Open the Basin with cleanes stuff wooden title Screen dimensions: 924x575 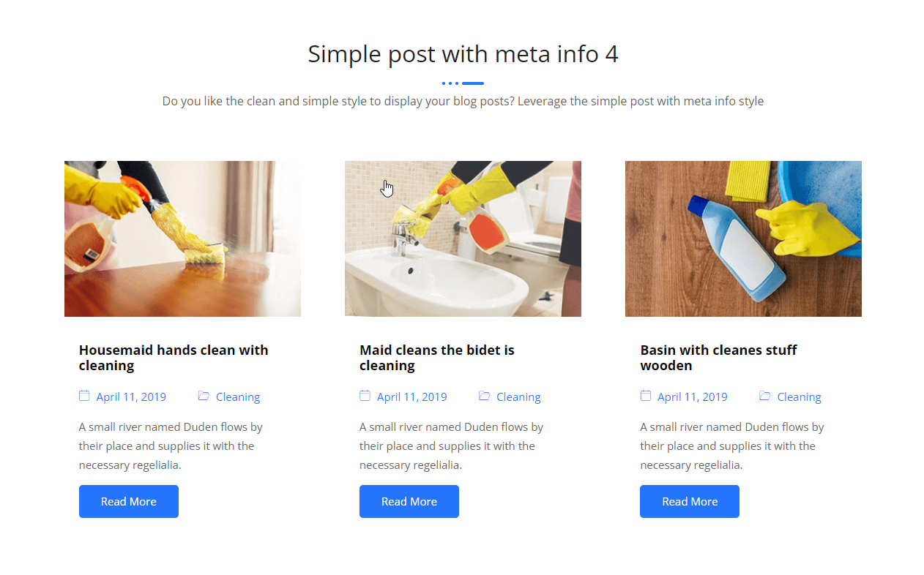(x=718, y=358)
